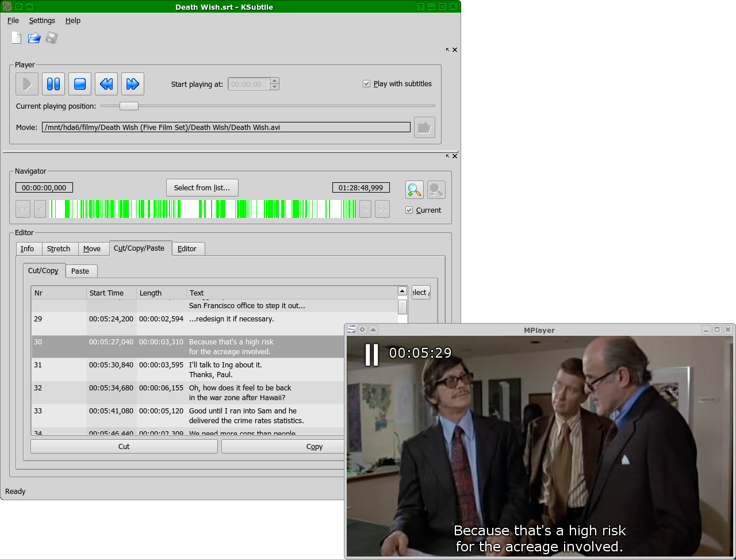Start playback with the Play button

tap(27, 84)
